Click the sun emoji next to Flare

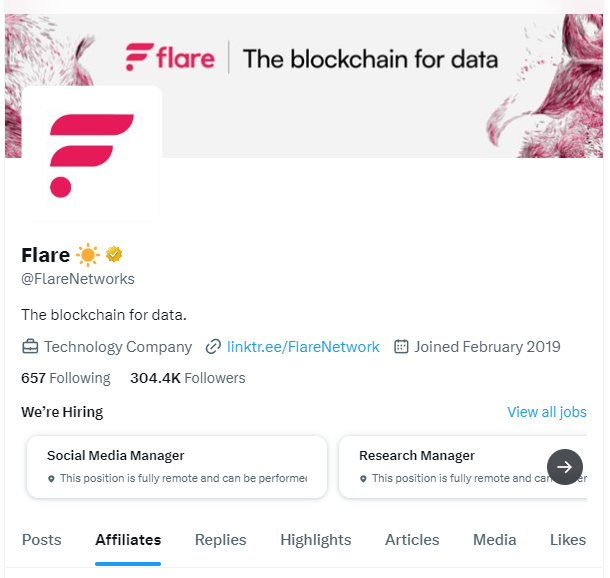click(x=88, y=255)
